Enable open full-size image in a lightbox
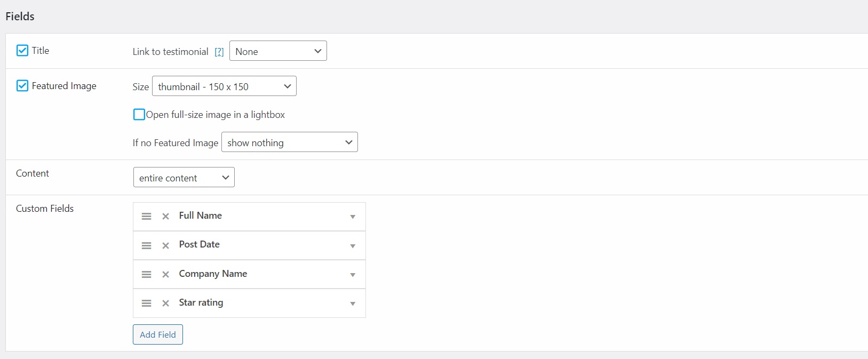Viewport: 868px width, 359px height. click(139, 115)
